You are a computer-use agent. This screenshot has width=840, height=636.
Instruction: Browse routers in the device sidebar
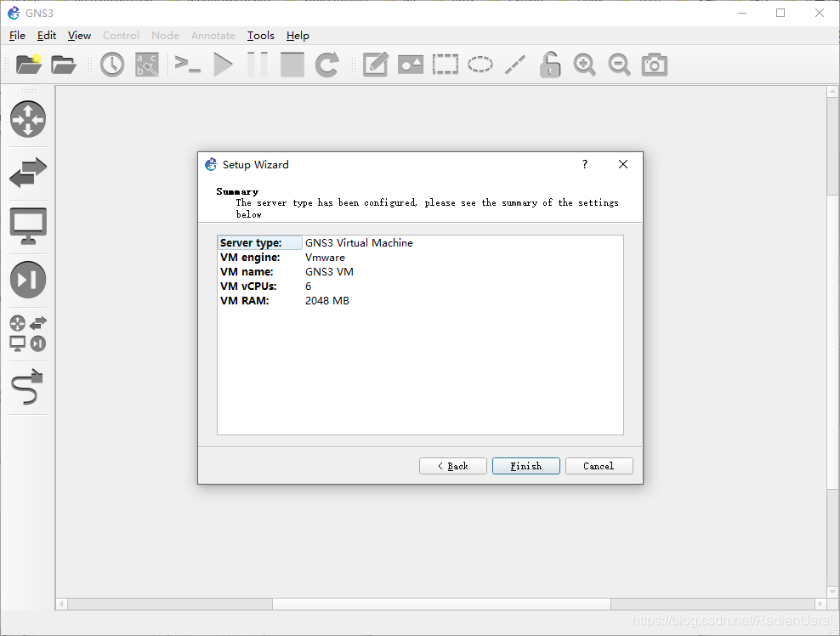(x=28, y=119)
